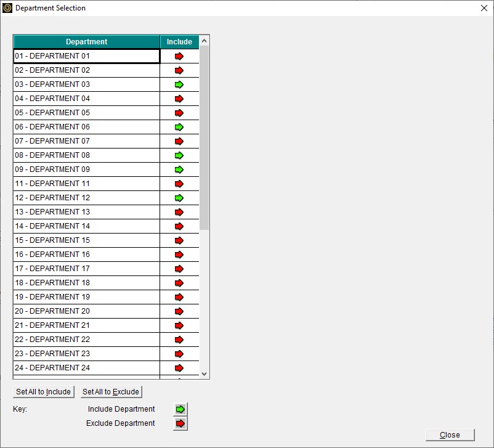The image size is (494, 448).
Task: Select the 23 - DEPARTMENT 23 row
Action: (x=87, y=354)
